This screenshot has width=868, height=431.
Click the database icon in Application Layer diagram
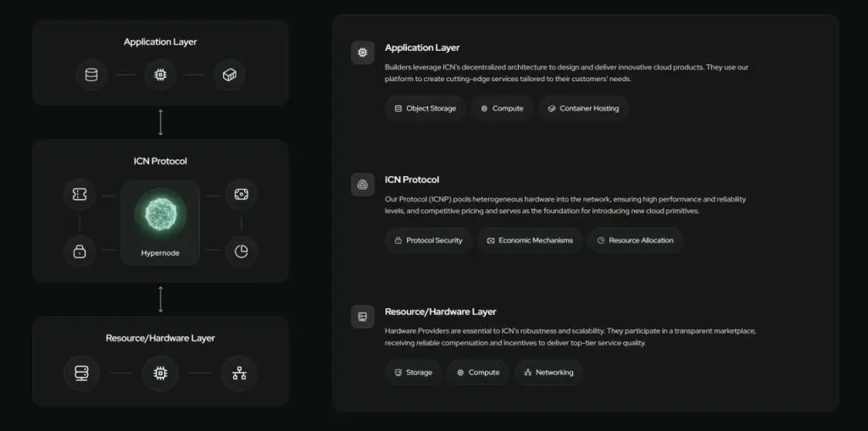(92, 75)
